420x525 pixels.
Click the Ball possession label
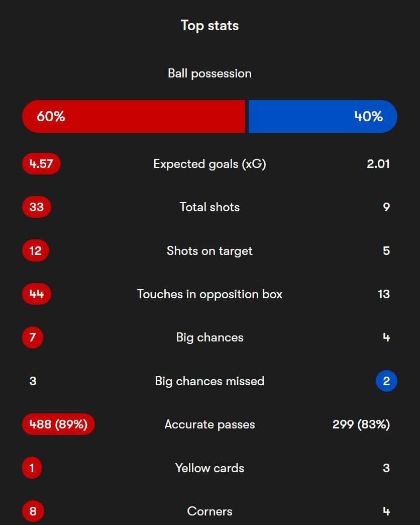pos(209,73)
